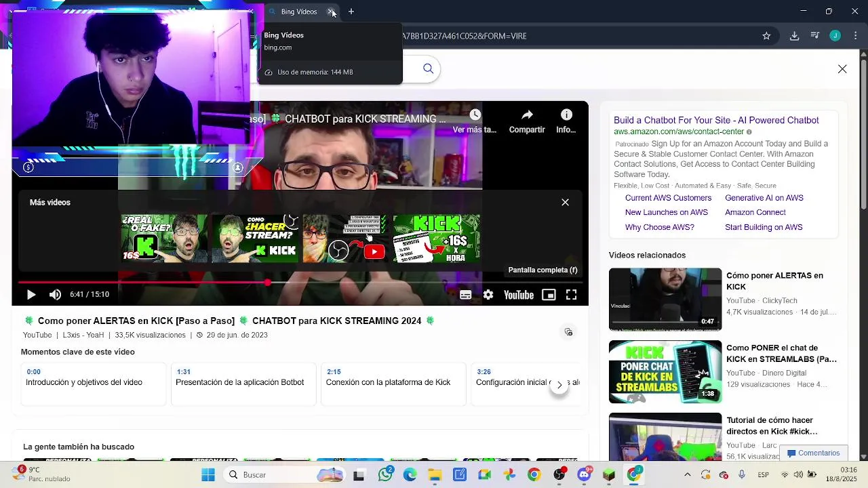Open a new browser tab
Viewport: 868px width, 488px height.
(351, 12)
